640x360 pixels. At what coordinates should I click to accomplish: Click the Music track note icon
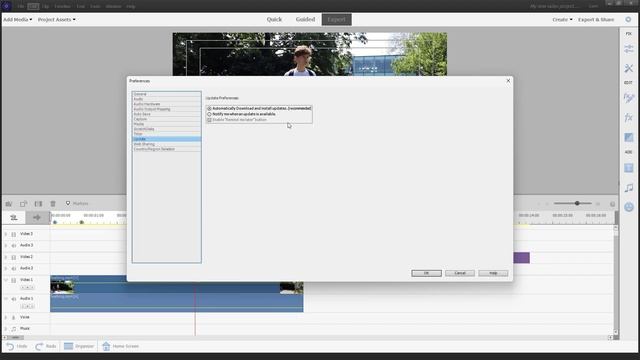13,329
